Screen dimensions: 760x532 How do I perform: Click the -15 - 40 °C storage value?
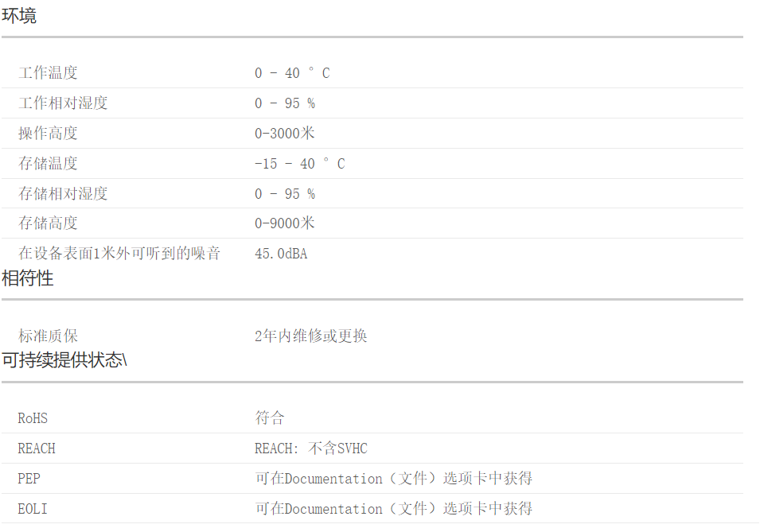pyautogui.click(x=299, y=164)
